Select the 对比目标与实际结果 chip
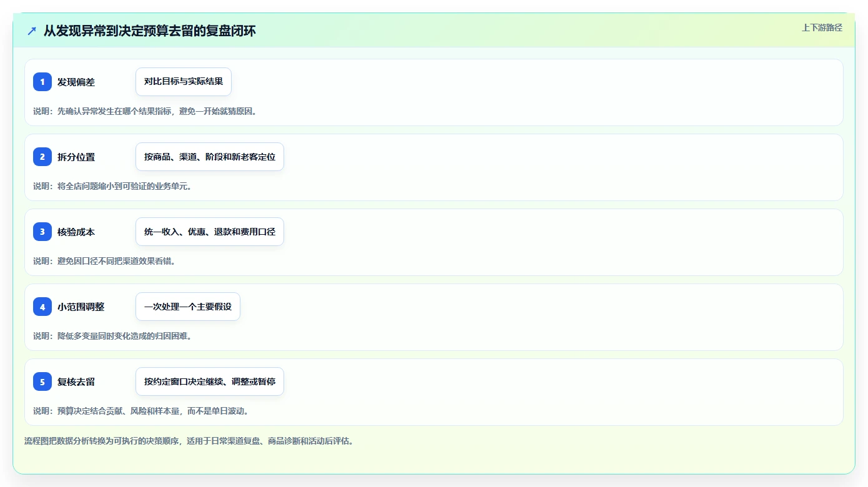The width and height of the screenshot is (868, 487). point(184,82)
